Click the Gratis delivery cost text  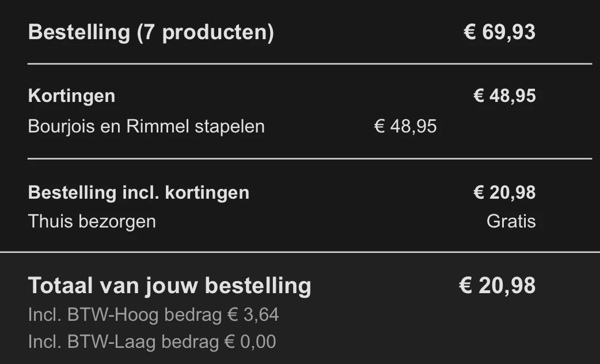(511, 221)
